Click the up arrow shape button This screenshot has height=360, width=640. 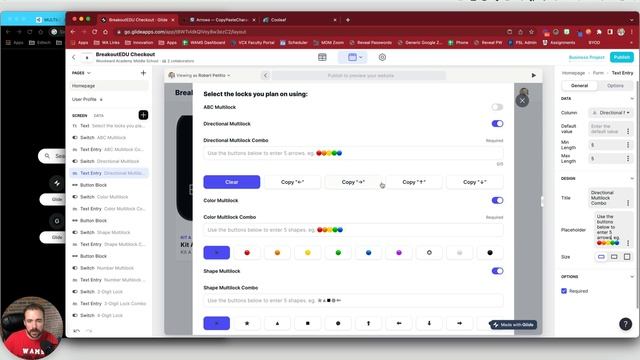(x=369, y=323)
